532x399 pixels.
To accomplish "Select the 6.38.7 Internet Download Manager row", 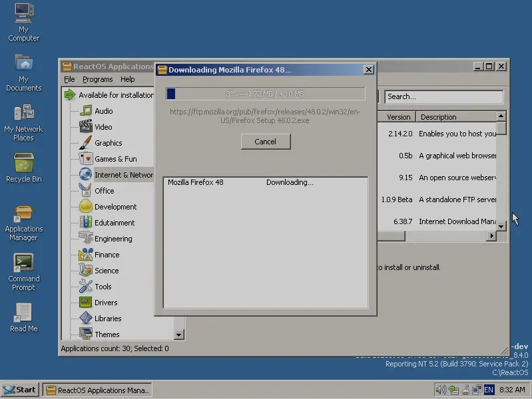I will 437,221.
